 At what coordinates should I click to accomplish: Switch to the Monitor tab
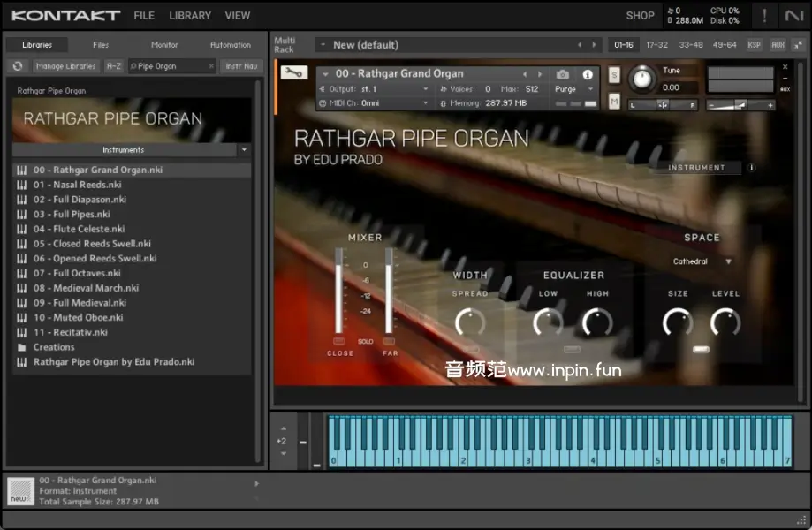coord(164,45)
